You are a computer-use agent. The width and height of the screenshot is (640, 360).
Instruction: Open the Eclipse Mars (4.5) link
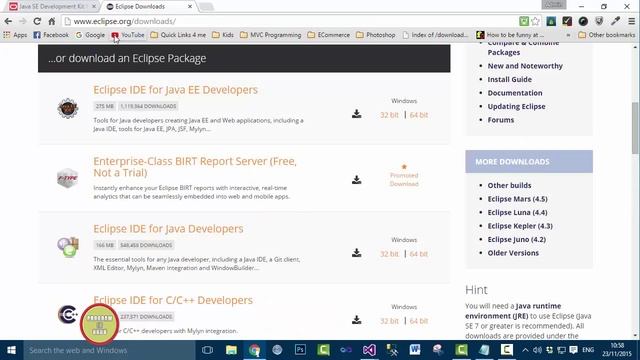pos(518,199)
